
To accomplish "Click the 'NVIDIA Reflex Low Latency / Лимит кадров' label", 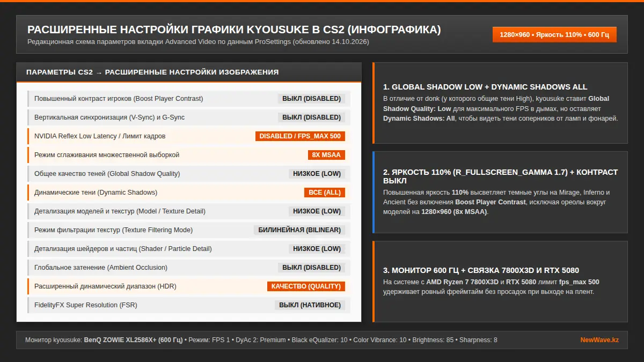I will tap(100, 136).
